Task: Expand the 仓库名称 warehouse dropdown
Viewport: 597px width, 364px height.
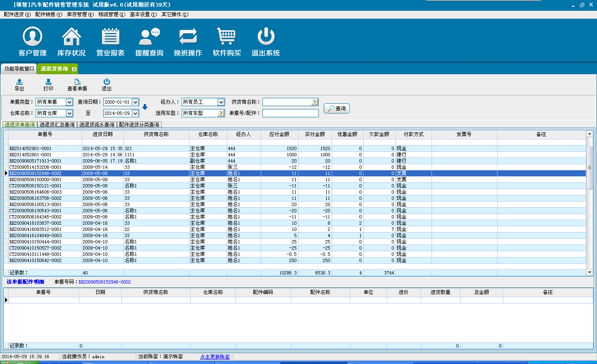Action: [69, 113]
